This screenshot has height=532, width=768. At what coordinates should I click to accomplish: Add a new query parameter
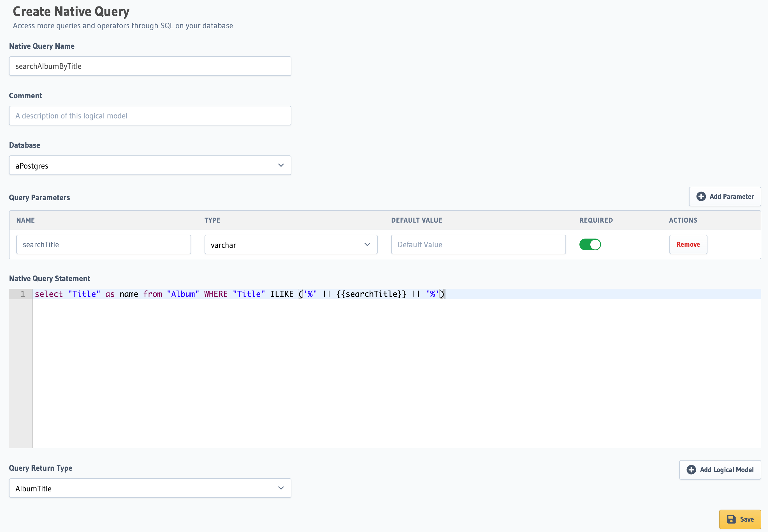(x=725, y=196)
